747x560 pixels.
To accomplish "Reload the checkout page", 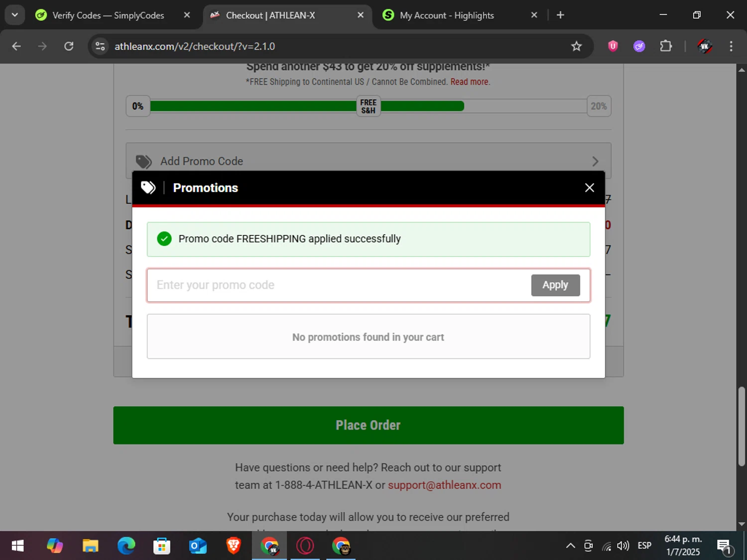I will click(69, 46).
